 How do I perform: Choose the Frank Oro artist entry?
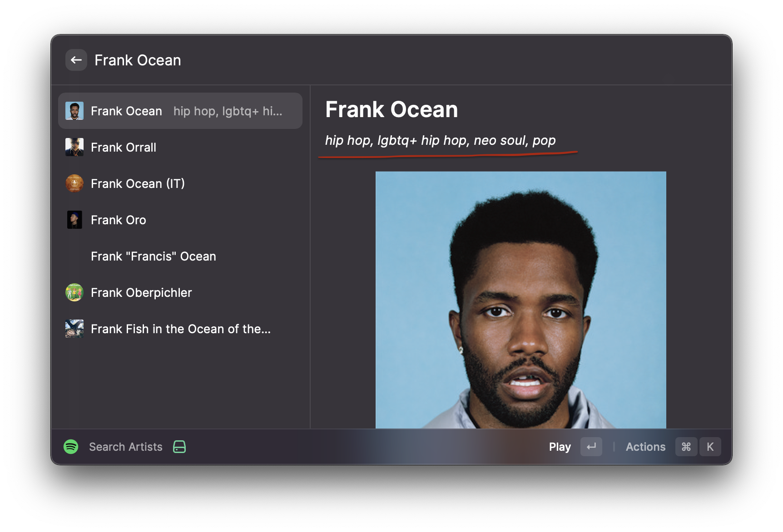coord(180,220)
